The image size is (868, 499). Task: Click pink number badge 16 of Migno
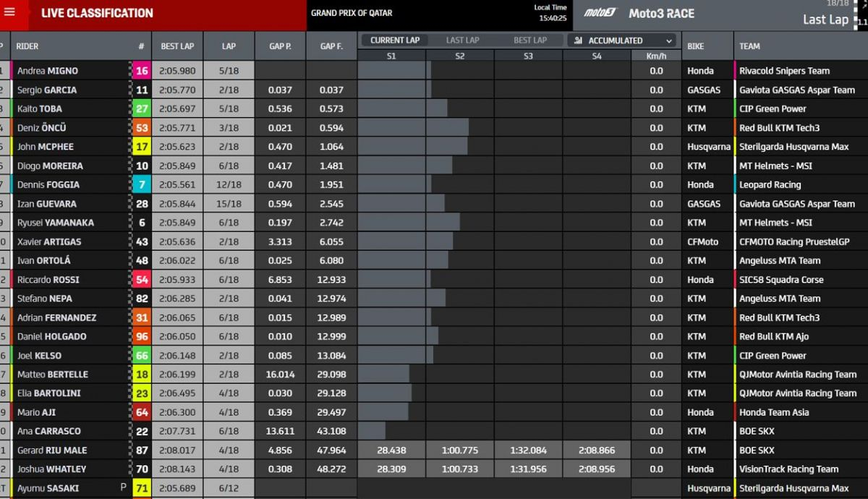pyautogui.click(x=142, y=71)
